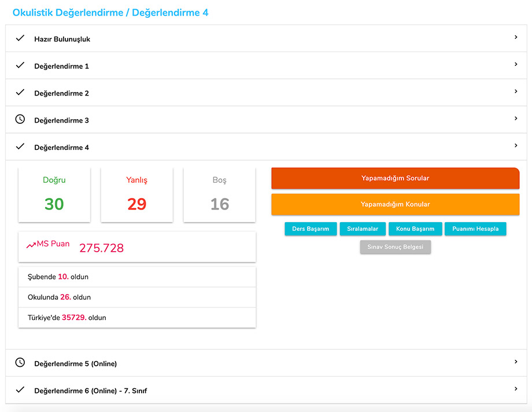Click the checkmark icon beside Değerlendirme 4
This screenshot has width=532, height=412.
(x=20, y=147)
